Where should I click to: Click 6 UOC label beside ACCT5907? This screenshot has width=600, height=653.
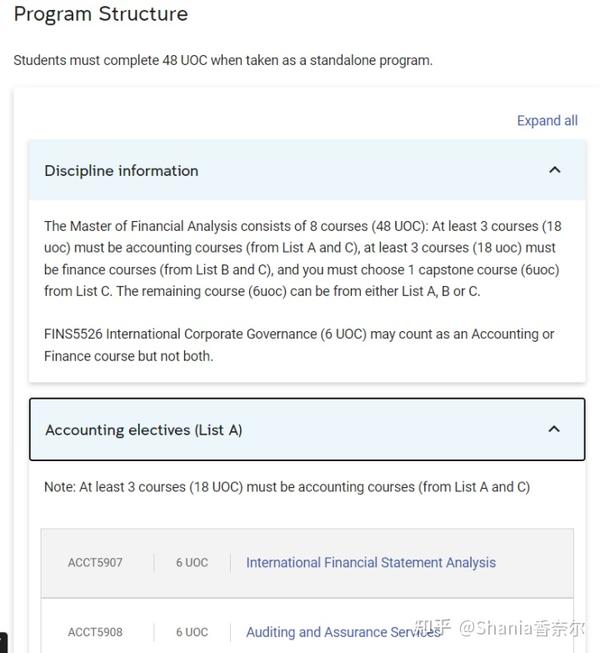(x=192, y=563)
